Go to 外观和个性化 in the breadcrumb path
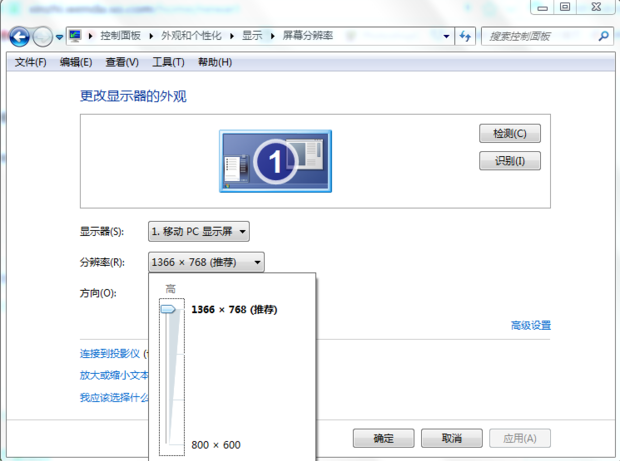Image resolution: width=620 pixels, height=461 pixels. tap(194, 36)
